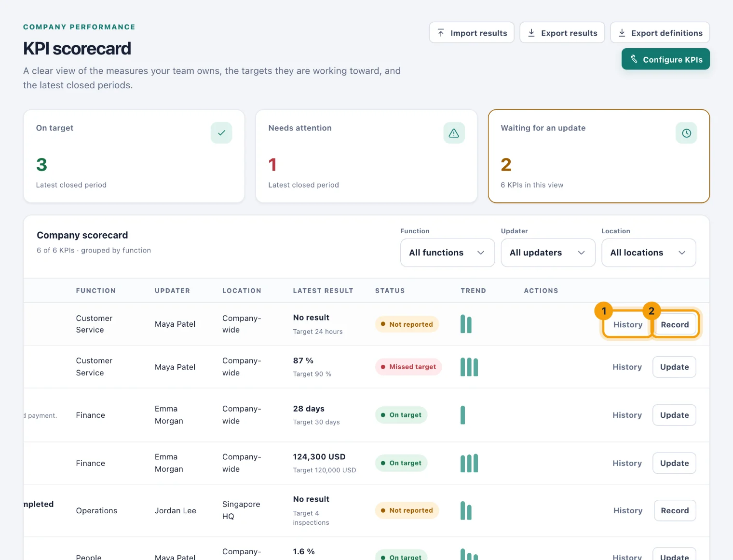Click the checkmark icon on On target card
This screenshot has height=560, width=733.
coord(221,133)
